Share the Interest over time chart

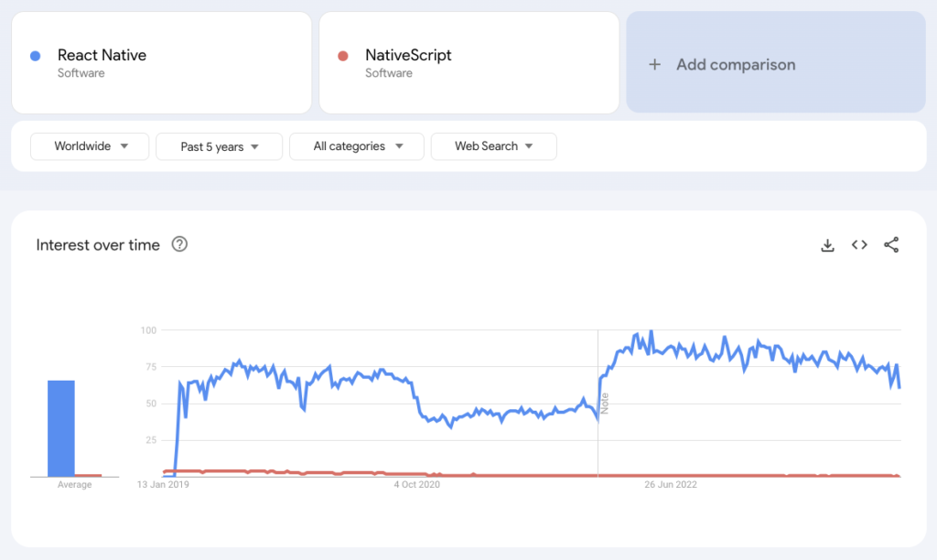click(x=891, y=244)
